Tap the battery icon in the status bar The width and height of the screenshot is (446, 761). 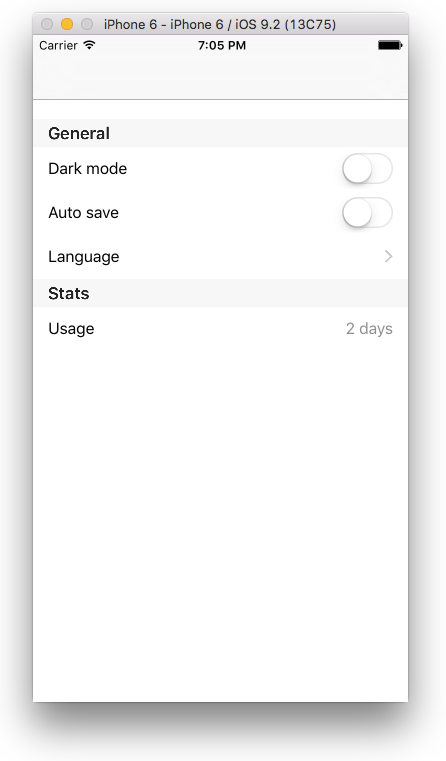point(390,46)
